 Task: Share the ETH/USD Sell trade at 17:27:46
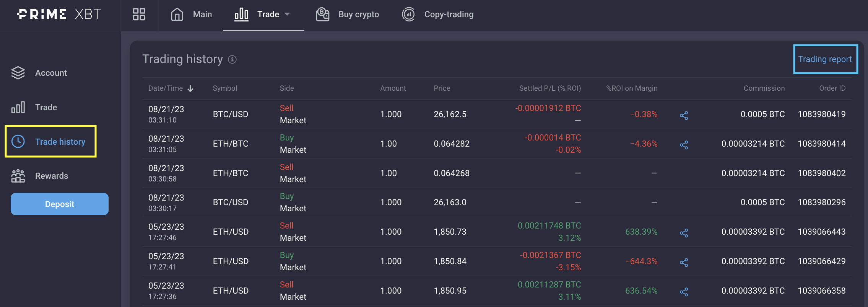click(684, 233)
